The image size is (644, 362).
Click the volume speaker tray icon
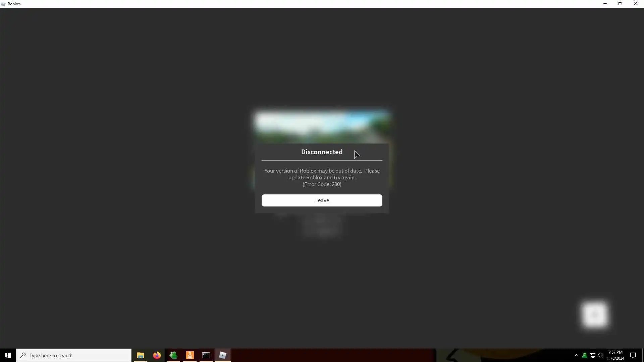600,355
